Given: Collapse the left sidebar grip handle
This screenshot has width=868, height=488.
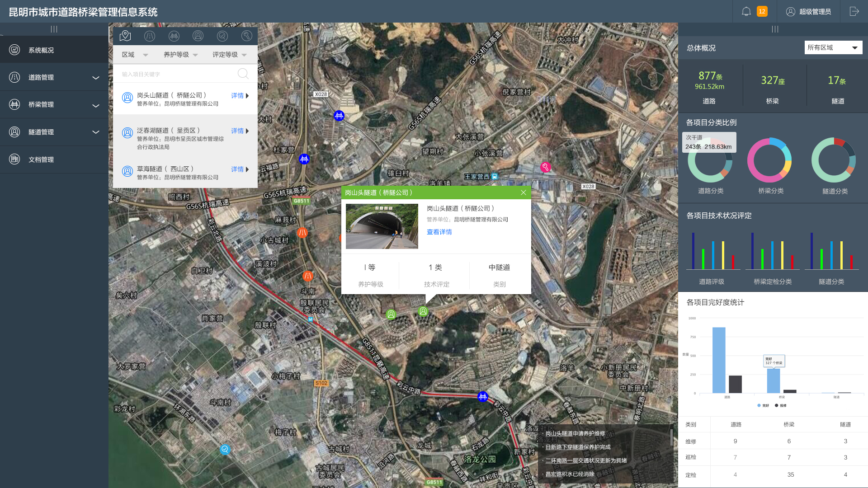Looking at the screenshot, I should (x=54, y=29).
